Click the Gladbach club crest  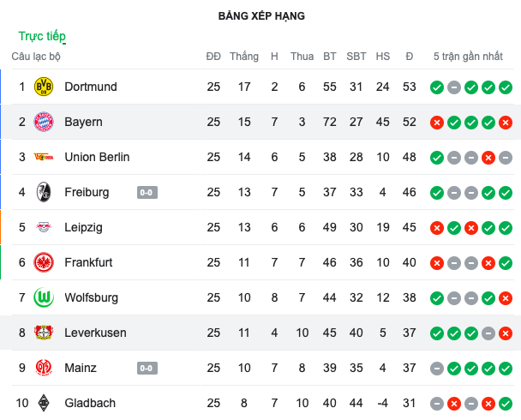pos(43,403)
